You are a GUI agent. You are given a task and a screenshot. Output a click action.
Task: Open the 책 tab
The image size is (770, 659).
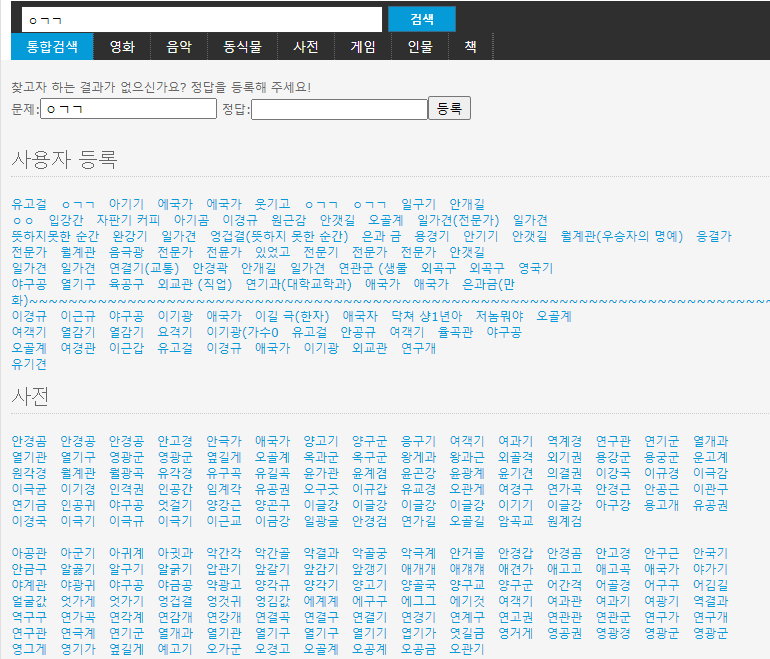coord(470,47)
